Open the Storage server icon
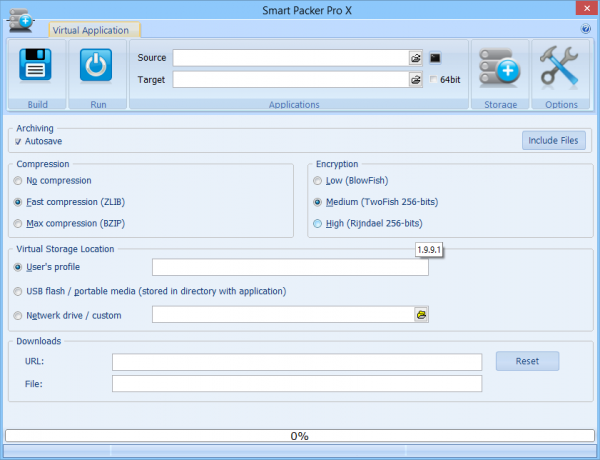 point(499,66)
